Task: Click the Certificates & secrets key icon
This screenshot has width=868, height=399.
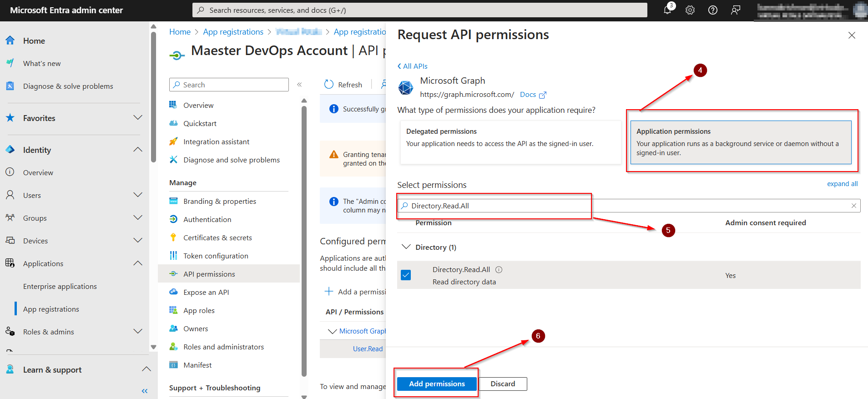Action: click(173, 237)
